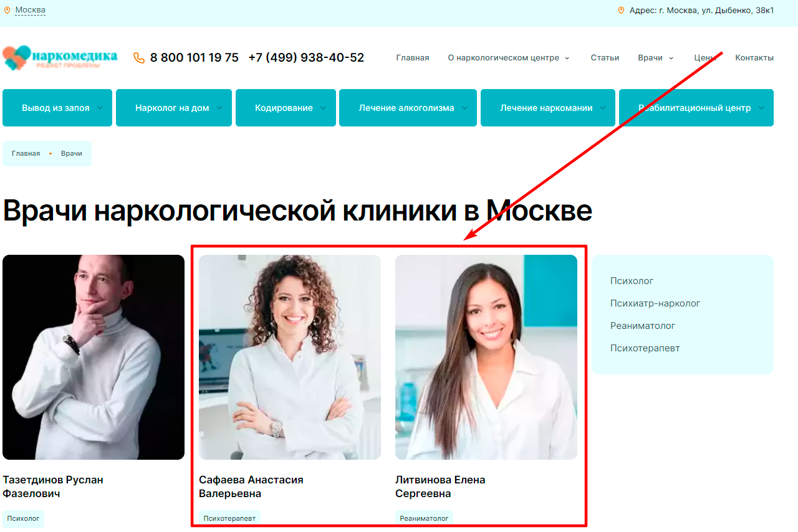Image resolution: width=798 pixels, height=532 pixels.
Task: Open Сафаева Анастасия's photo
Action: pyautogui.click(x=290, y=357)
